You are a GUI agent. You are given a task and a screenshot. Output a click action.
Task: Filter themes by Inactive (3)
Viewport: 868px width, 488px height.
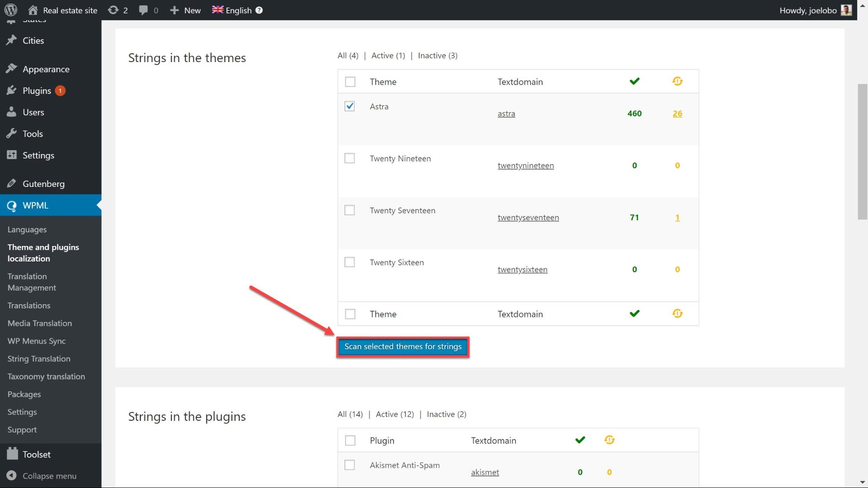pos(437,56)
